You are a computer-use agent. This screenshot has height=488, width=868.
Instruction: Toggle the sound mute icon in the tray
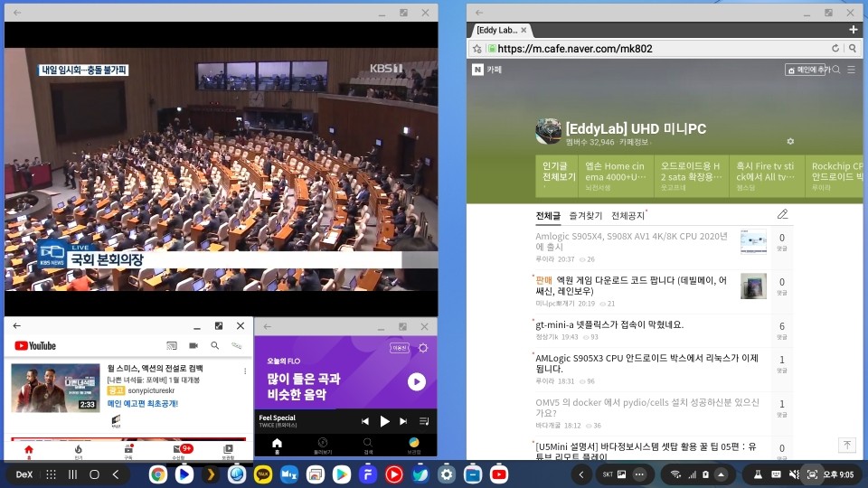(795, 474)
